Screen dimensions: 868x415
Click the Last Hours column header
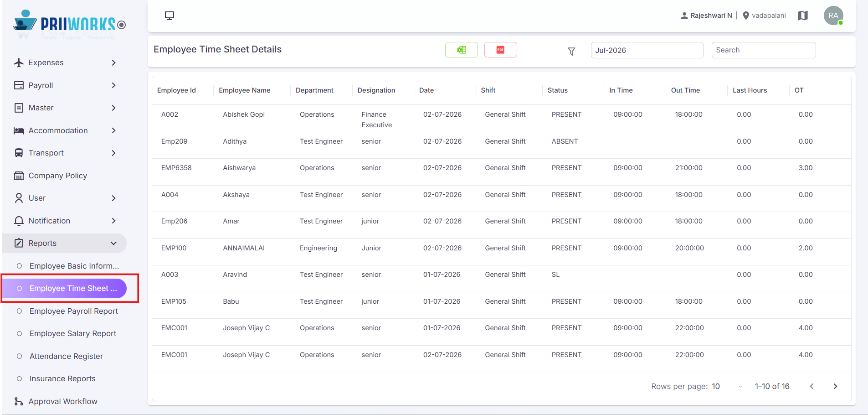pos(750,90)
